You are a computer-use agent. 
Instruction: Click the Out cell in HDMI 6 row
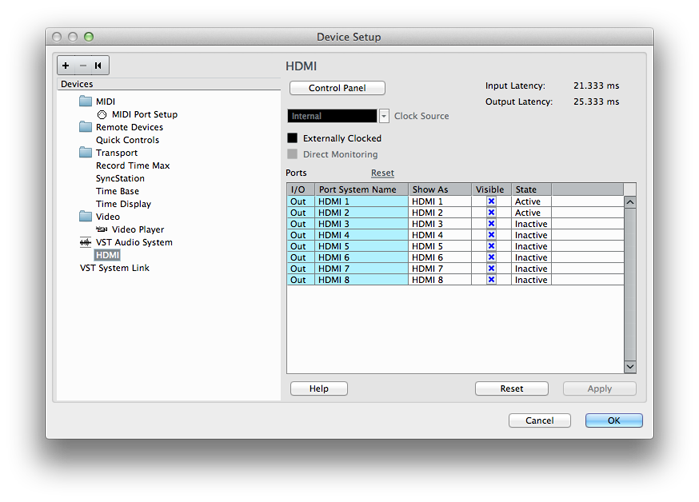pyautogui.click(x=301, y=257)
